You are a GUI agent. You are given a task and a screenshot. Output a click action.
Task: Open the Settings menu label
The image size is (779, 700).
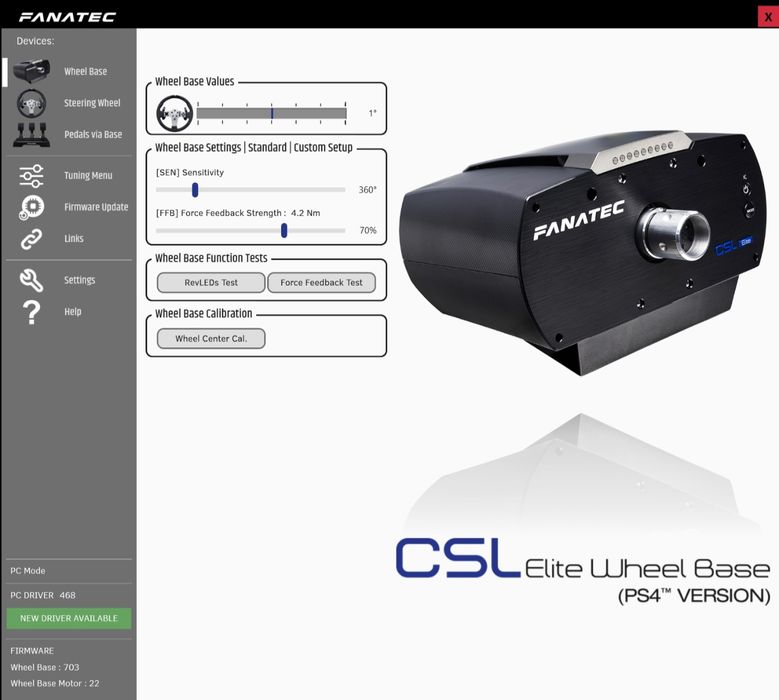point(79,280)
